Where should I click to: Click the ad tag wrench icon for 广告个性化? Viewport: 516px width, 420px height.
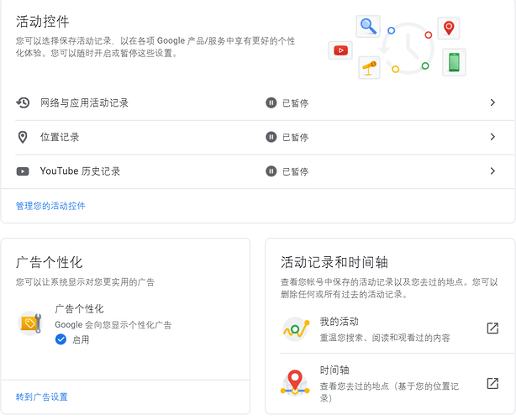click(x=30, y=323)
